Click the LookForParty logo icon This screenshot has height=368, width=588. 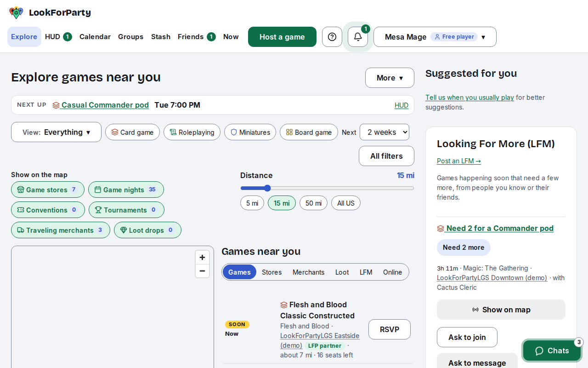click(x=16, y=12)
